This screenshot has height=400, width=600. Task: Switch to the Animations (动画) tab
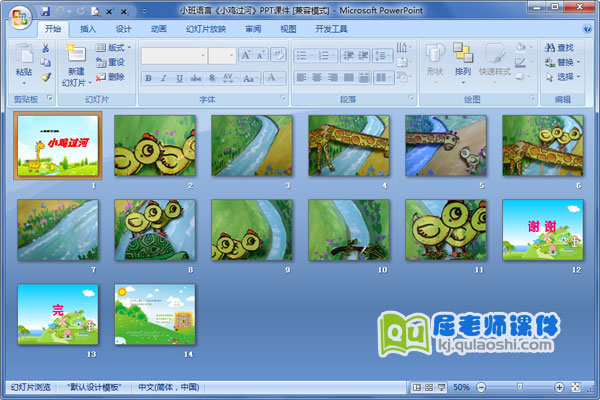158,29
